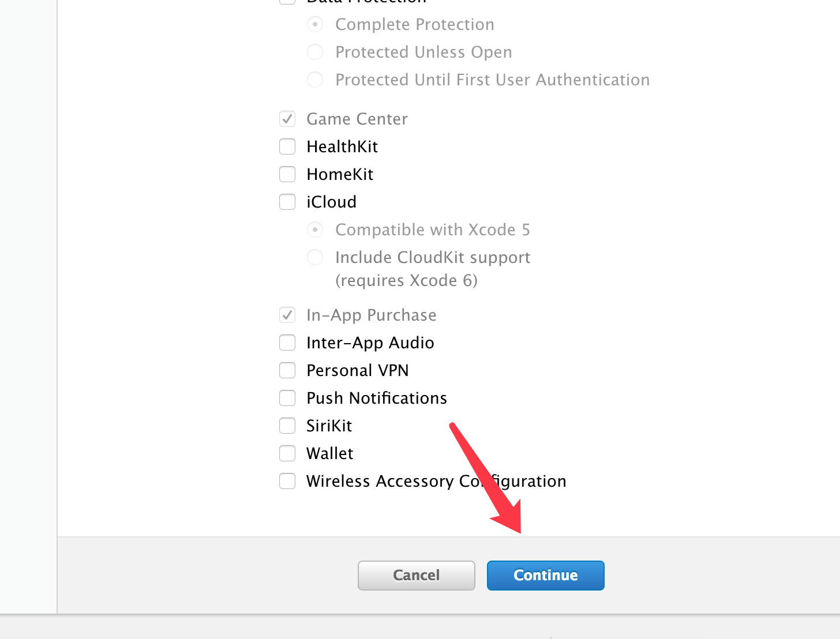The image size is (840, 639).
Task: Select the Compatible with Xcode 5 radio
Action: [x=315, y=230]
